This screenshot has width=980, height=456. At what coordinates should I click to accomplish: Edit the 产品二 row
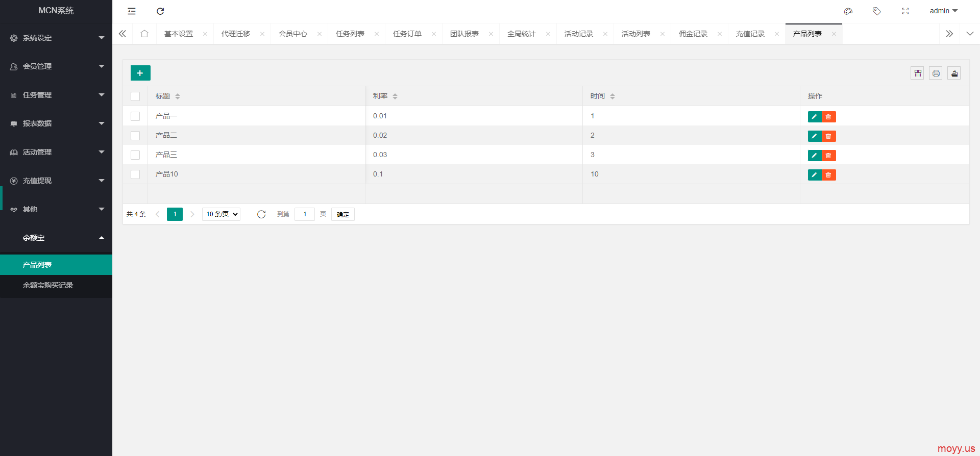[815, 136]
